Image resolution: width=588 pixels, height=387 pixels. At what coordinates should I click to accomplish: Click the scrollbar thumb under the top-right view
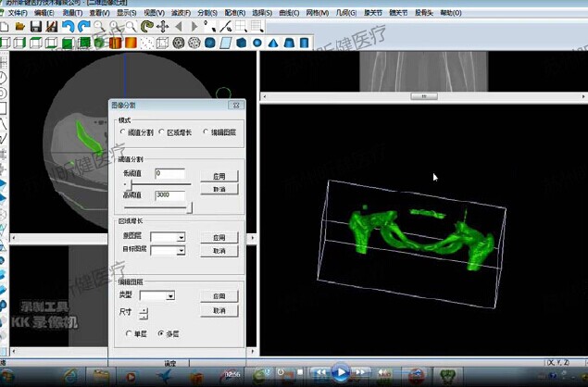click(x=424, y=96)
